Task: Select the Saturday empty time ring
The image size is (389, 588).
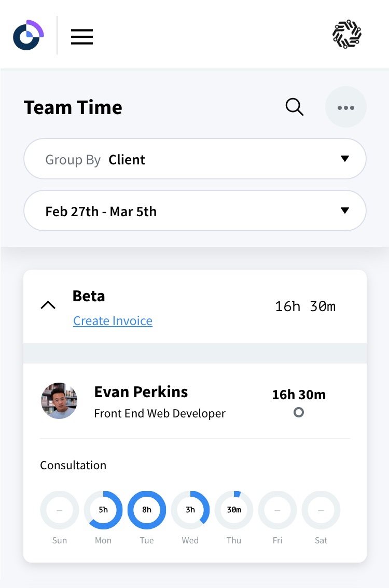Action: [x=321, y=510]
